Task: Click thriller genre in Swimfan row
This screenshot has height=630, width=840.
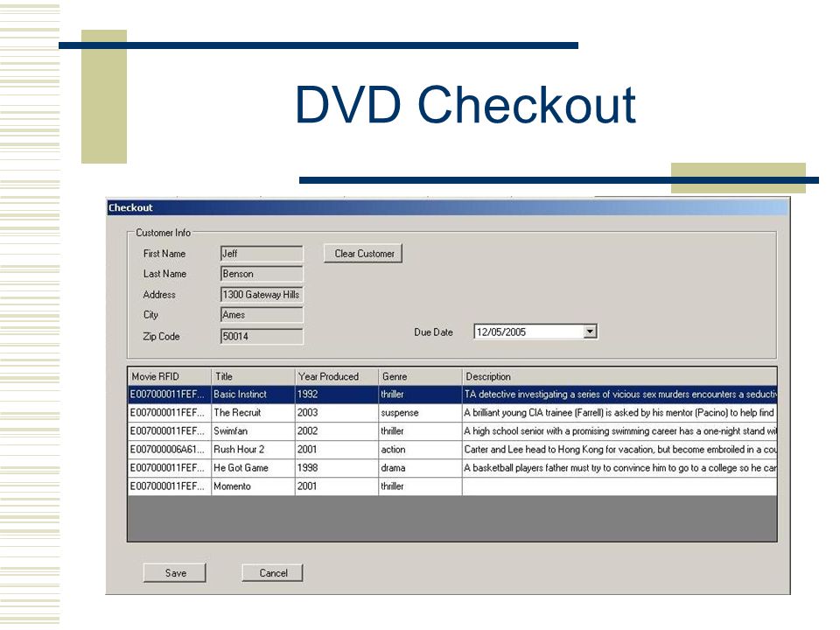Action: 421,431
